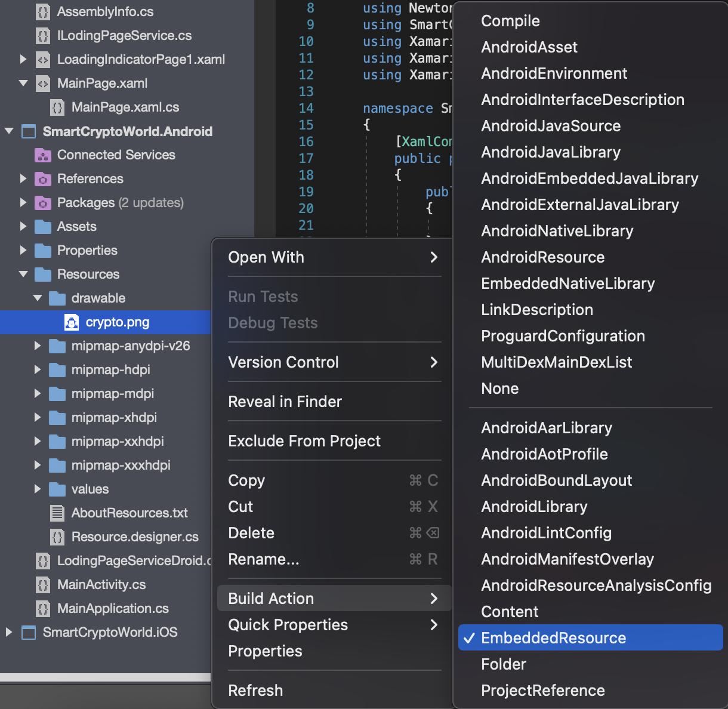
Task: Expand the Assets folder node
Action: (x=23, y=226)
